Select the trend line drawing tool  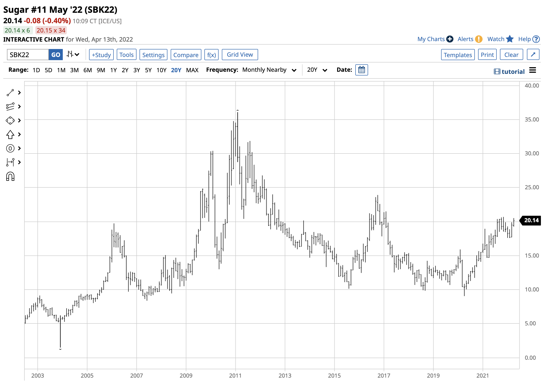pyautogui.click(x=10, y=93)
